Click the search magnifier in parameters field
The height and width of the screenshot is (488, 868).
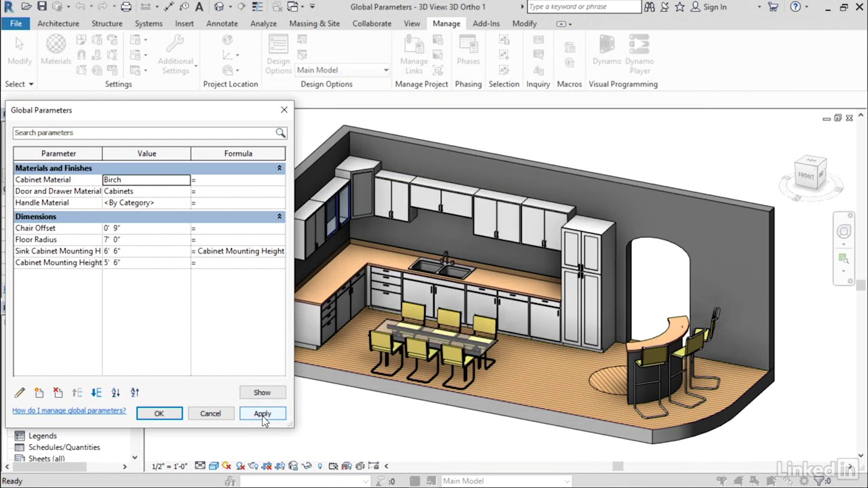pyautogui.click(x=280, y=133)
